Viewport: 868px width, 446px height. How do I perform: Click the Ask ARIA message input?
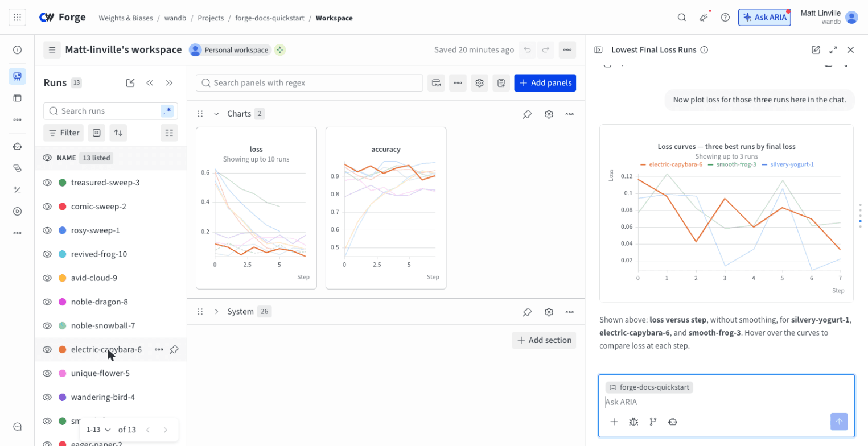coord(726,402)
